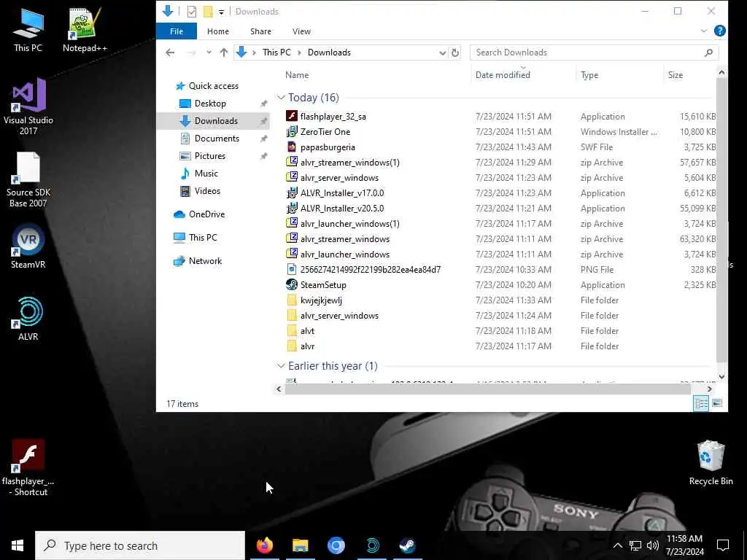Click the New folder quick access icon
This screenshot has width=747, height=560.
[x=208, y=12]
